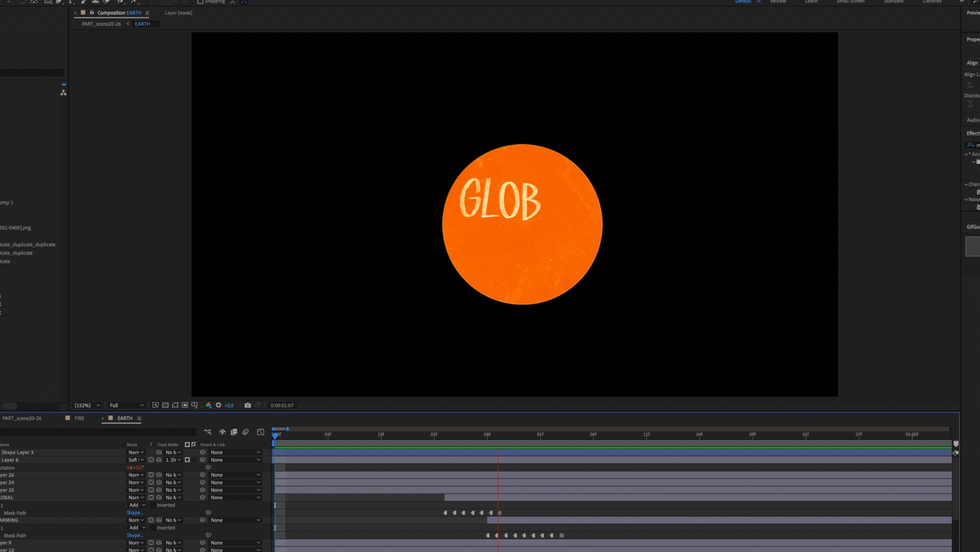Click the track matte pick whip for Shape Layer 3
Viewport: 980px width, 552px height.
pos(159,453)
